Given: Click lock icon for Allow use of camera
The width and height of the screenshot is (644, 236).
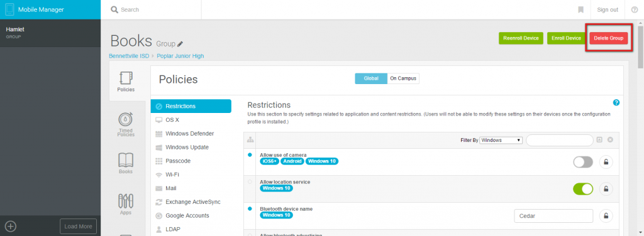Looking at the screenshot, I should coord(606,162).
